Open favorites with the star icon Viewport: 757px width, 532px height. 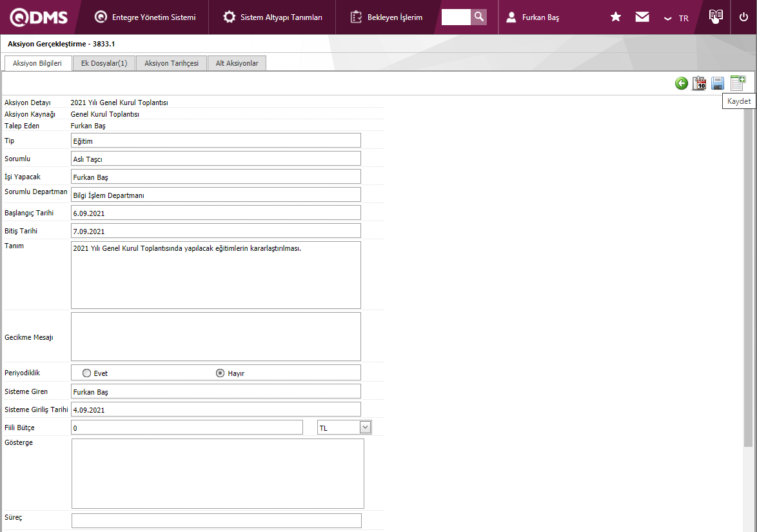[x=616, y=17]
